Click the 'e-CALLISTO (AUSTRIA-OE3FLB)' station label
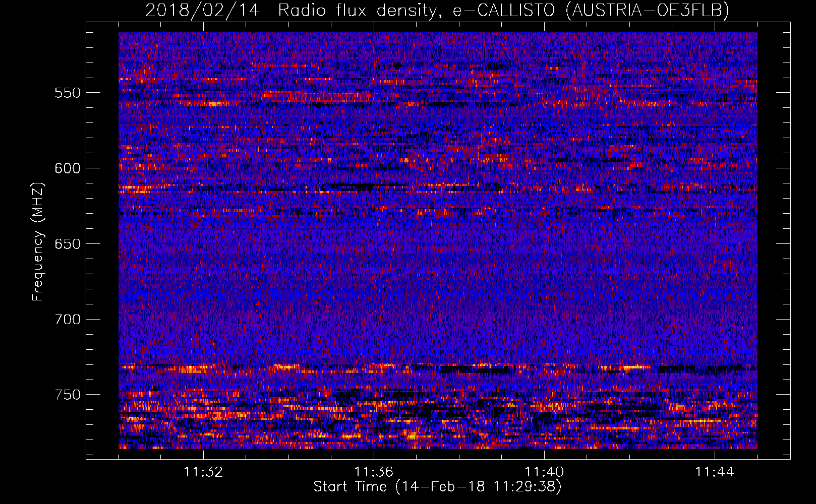Viewport: 816px width, 504px height. 591,10
